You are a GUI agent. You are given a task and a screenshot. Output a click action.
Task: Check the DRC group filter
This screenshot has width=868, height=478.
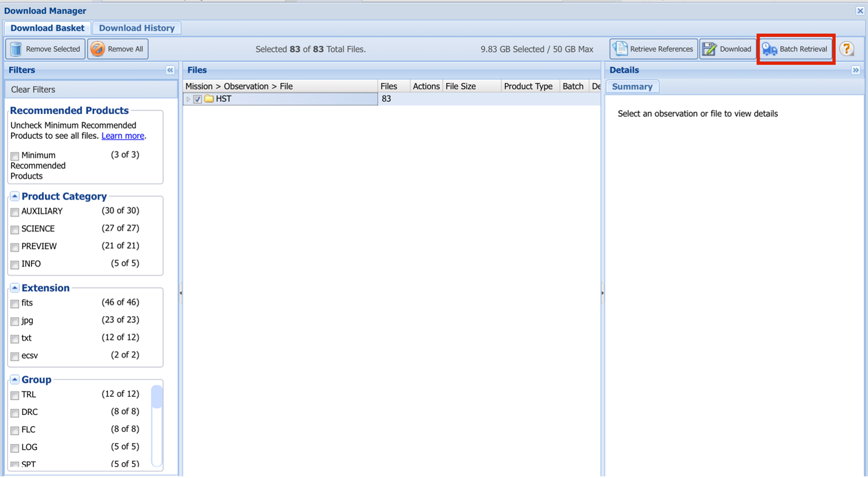(x=15, y=413)
